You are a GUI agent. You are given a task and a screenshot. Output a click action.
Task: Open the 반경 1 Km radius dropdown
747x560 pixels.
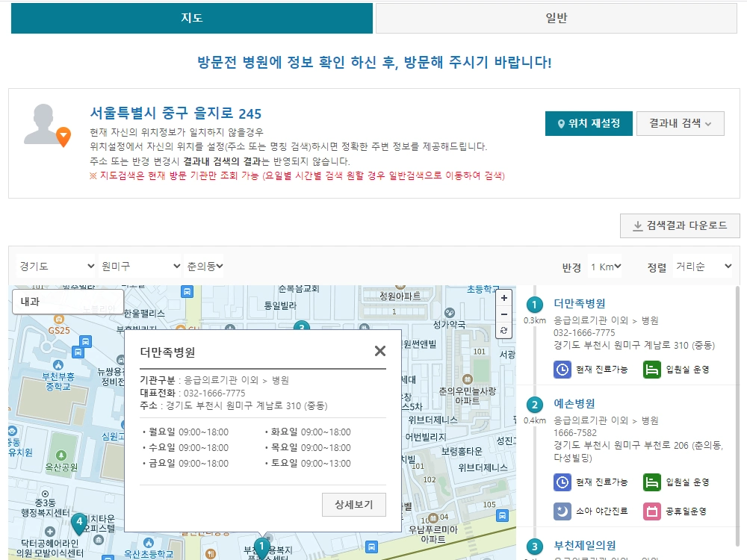click(605, 267)
